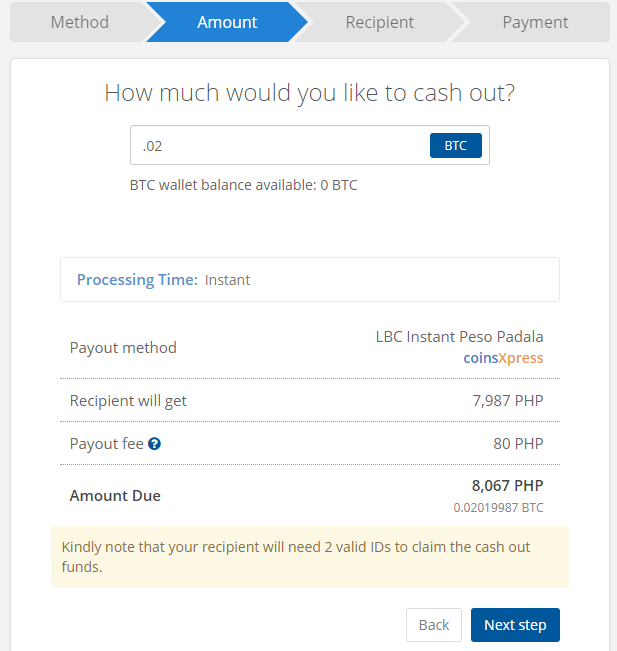The image size is (617, 651).
Task: Go to the Method step tab
Action: [80, 22]
